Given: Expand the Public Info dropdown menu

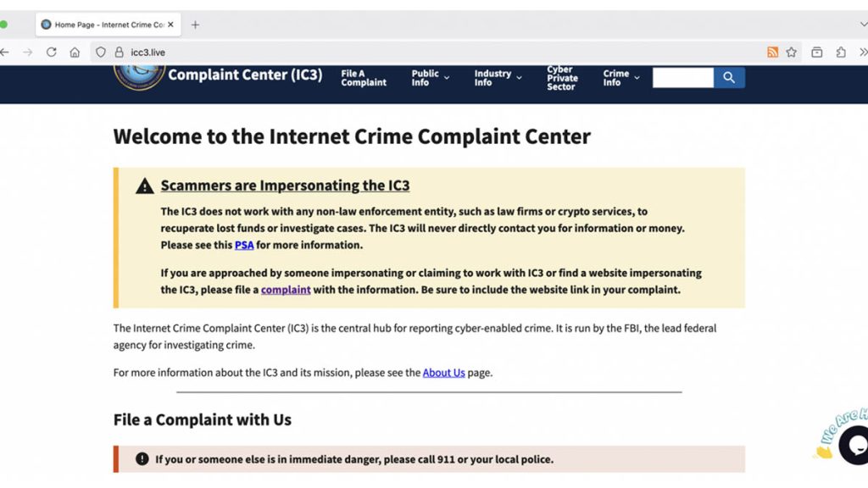Looking at the screenshot, I should (x=430, y=78).
